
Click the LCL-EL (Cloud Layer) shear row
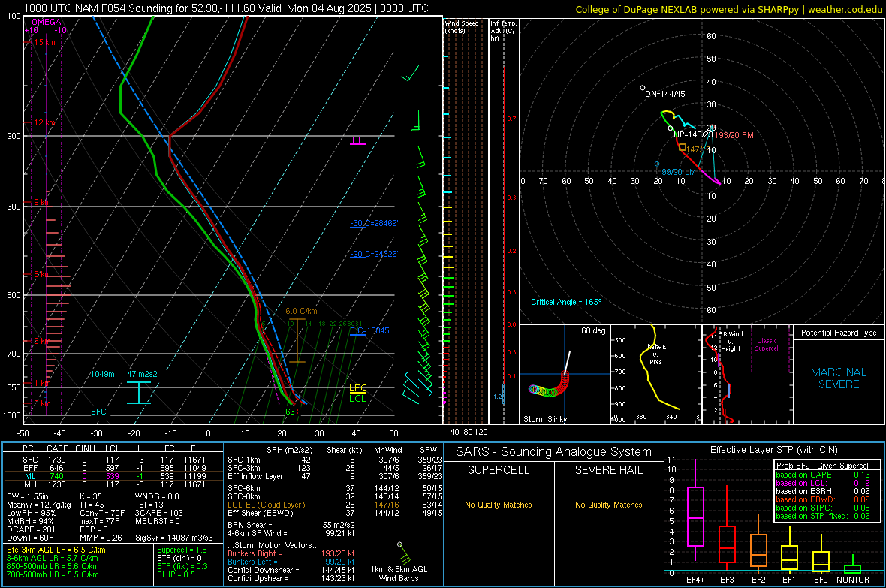pos(335,505)
